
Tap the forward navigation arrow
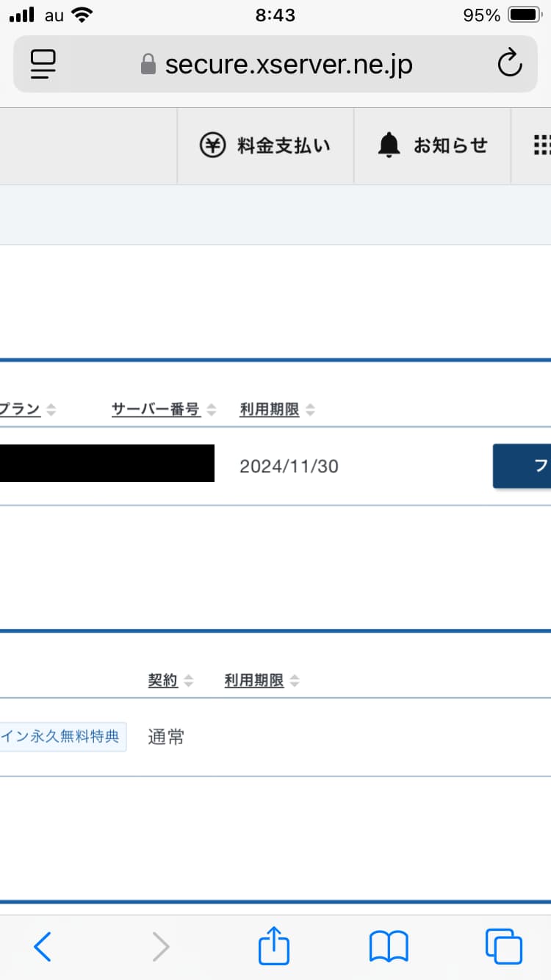(x=161, y=947)
